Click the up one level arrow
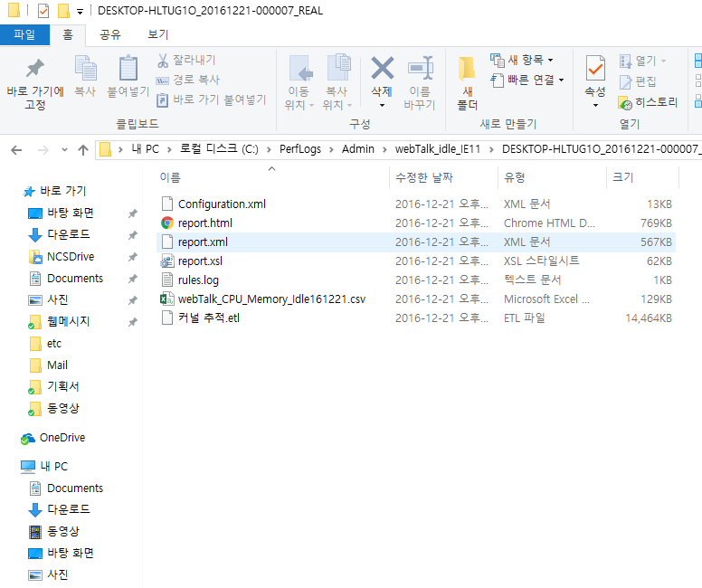Image resolution: width=702 pixels, height=588 pixels. coord(83,149)
